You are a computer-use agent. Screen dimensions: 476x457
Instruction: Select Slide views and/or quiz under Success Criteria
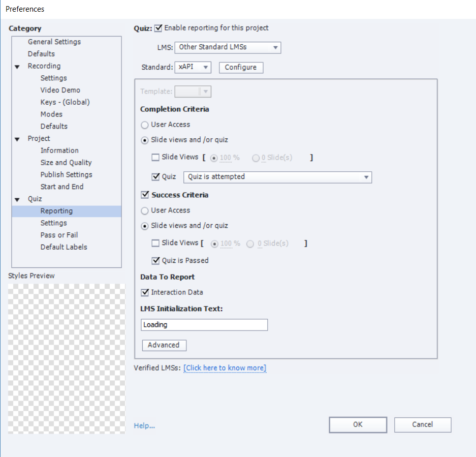[145, 226]
